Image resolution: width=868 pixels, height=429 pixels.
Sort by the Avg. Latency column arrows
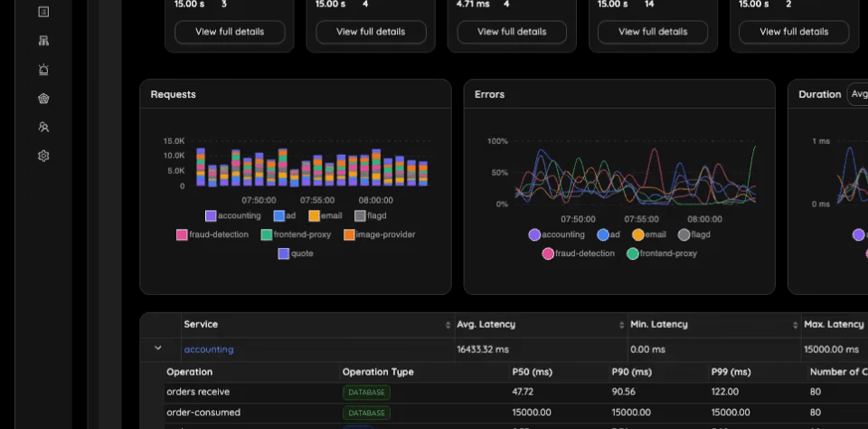pyautogui.click(x=622, y=325)
